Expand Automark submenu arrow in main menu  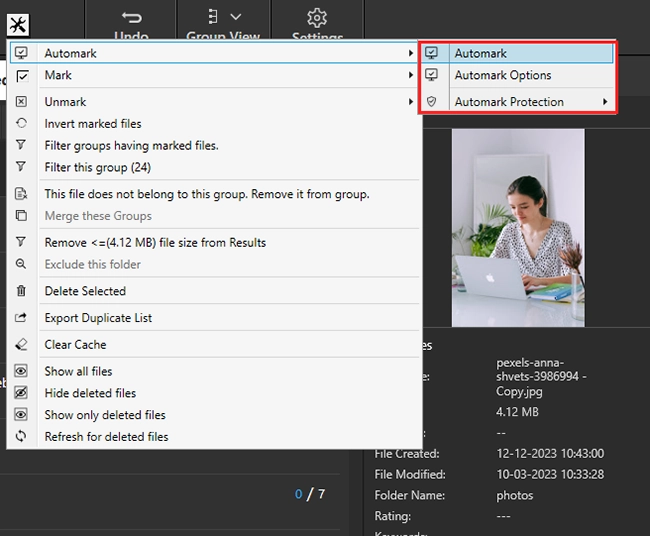click(x=410, y=53)
